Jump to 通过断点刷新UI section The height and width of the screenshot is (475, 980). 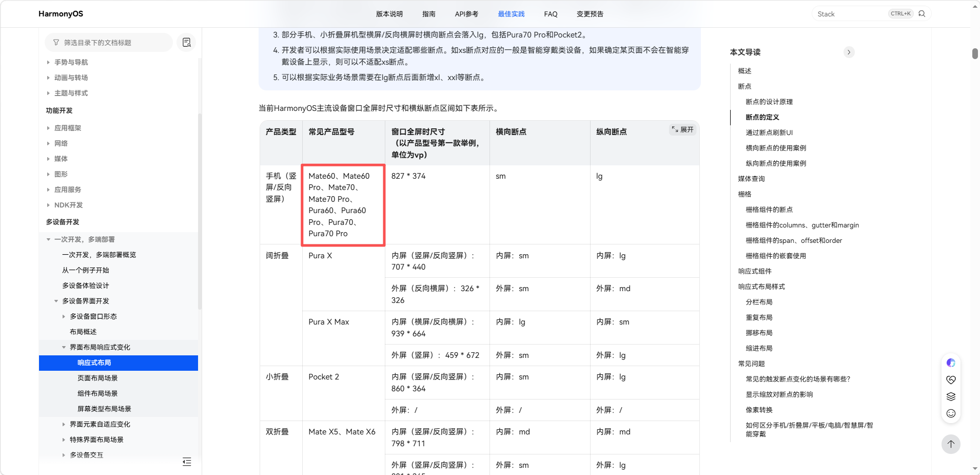pos(769,132)
